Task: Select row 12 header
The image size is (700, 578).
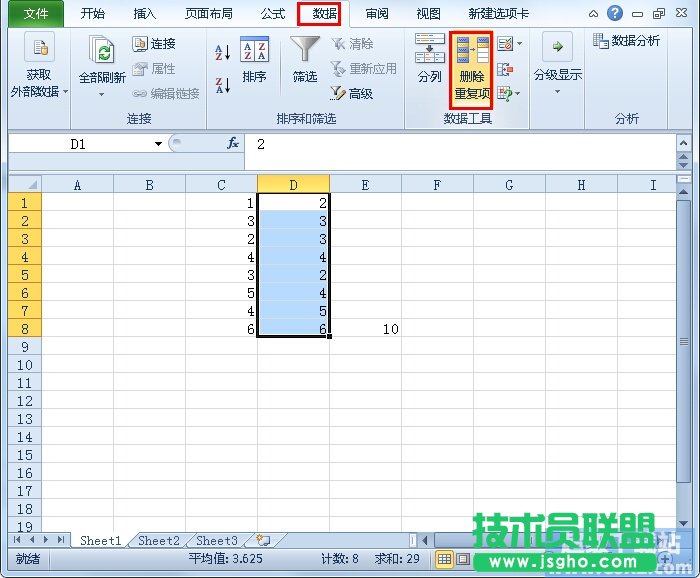Action: pos(25,401)
